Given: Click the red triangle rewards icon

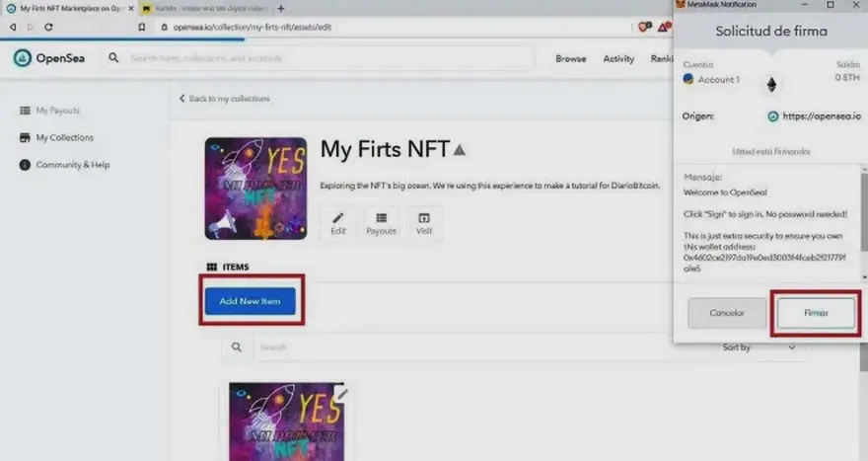Looking at the screenshot, I should (x=664, y=27).
